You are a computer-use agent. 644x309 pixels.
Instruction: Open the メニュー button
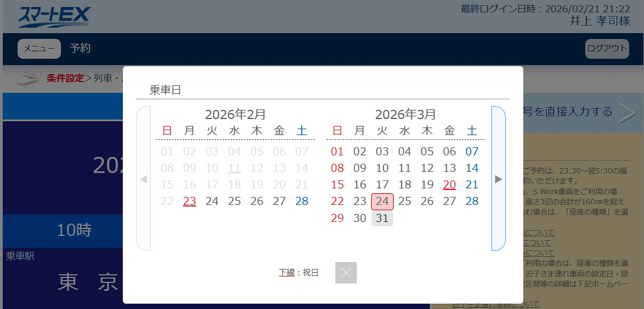(39, 49)
